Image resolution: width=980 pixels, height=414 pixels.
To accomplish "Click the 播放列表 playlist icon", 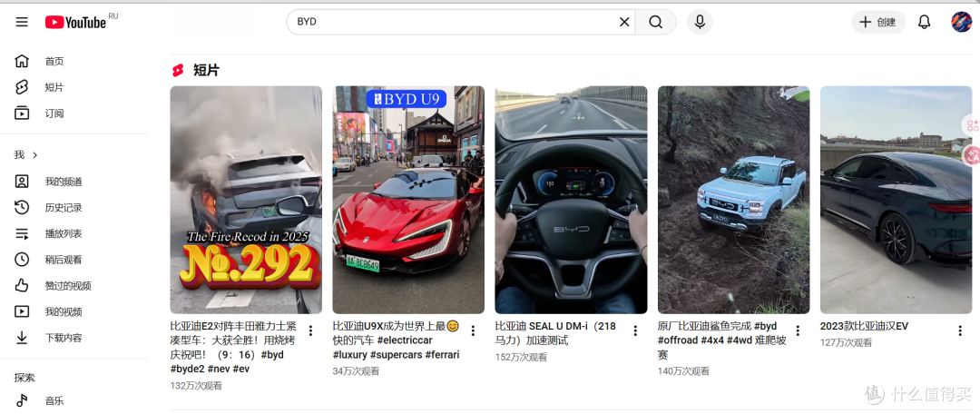I will point(22,233).
